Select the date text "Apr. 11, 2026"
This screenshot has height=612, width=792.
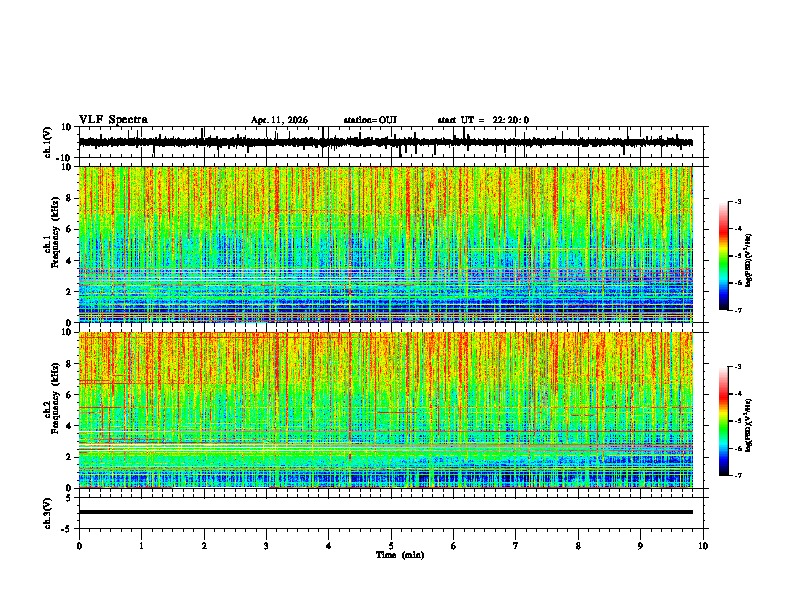pos(279,120)
